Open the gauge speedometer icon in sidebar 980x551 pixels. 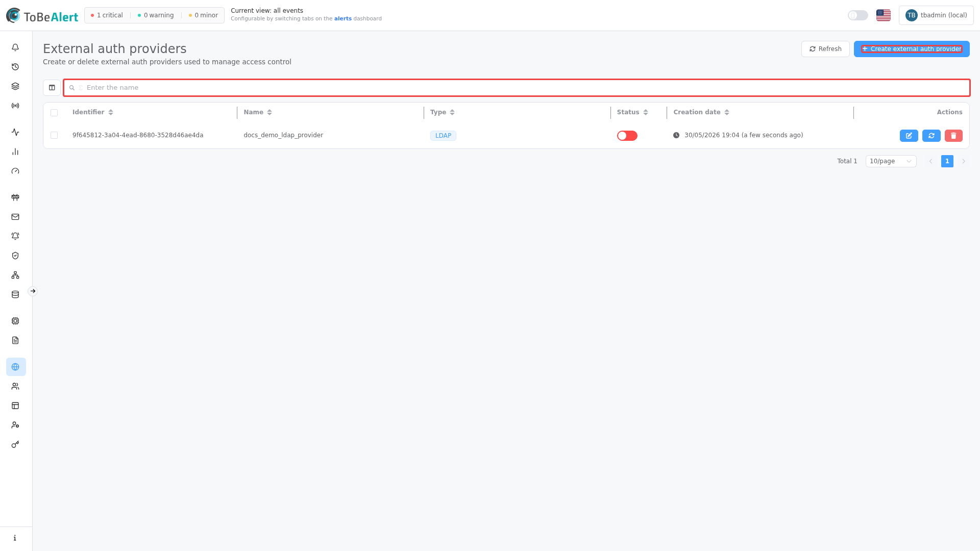(15, 171)
